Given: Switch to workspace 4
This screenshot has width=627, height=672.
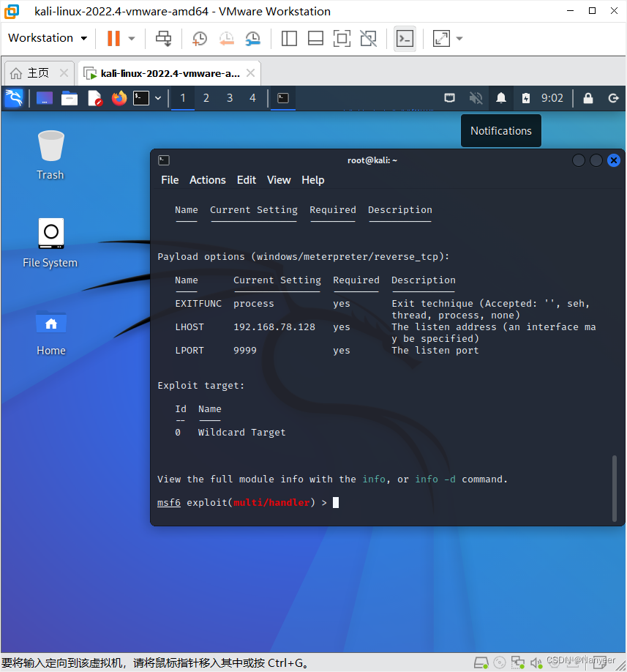Looking at the screenshot, I should point(252,98).
